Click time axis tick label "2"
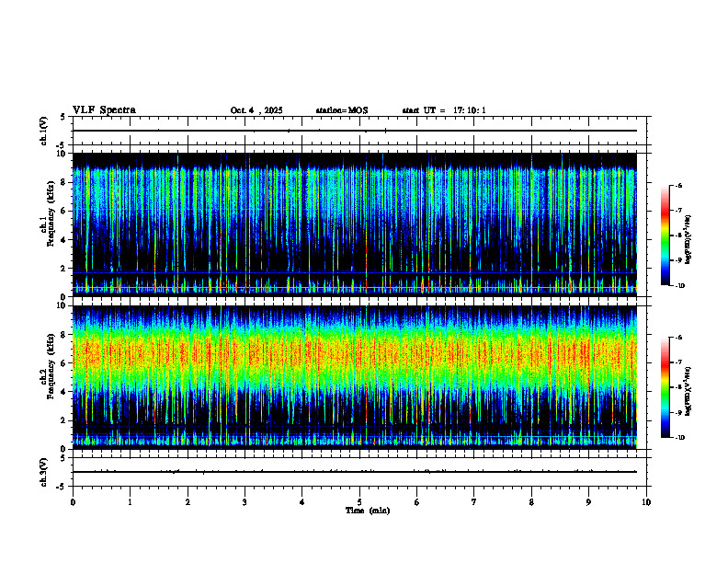The image size is (728, 563). [x=188, y=502]
